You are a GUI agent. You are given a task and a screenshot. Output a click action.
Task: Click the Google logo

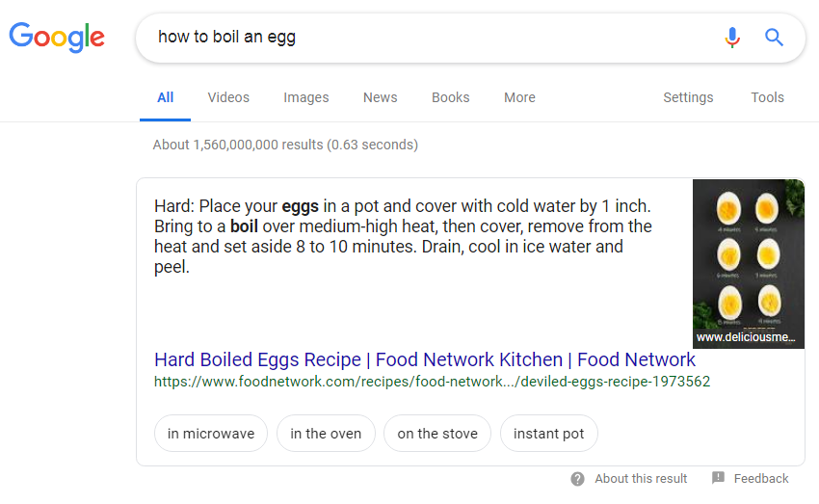point(57,37)
